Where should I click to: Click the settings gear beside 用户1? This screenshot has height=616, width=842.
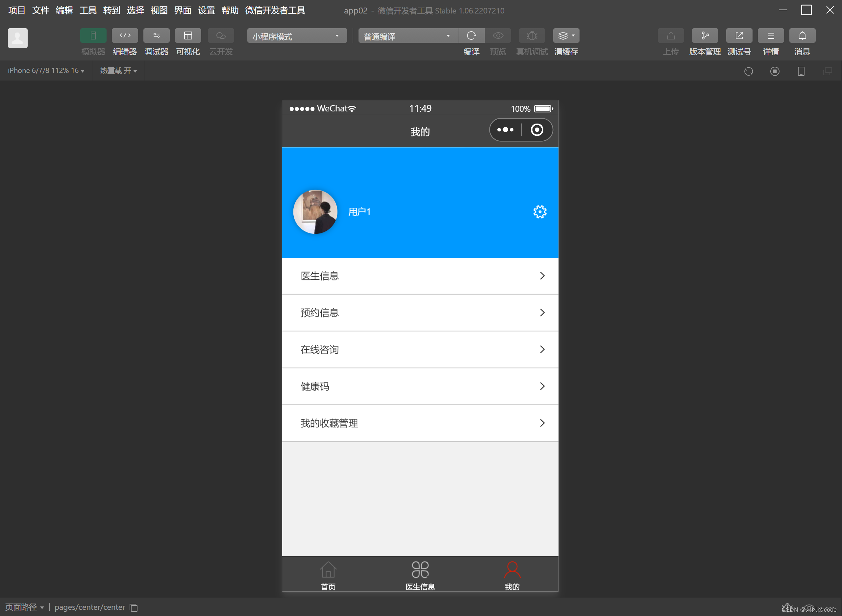[x=540, y=212]
